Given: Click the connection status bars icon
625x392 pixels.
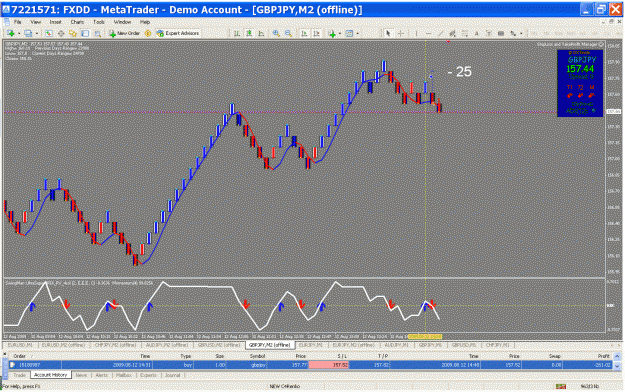Looking at the screenshot, I should click(x=561, y=386).
